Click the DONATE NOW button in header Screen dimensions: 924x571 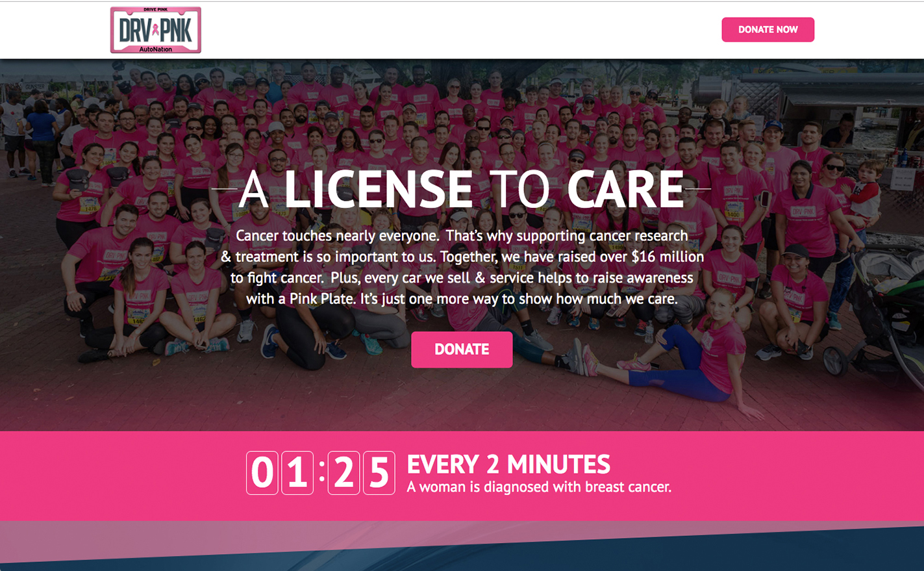(768, 30)
